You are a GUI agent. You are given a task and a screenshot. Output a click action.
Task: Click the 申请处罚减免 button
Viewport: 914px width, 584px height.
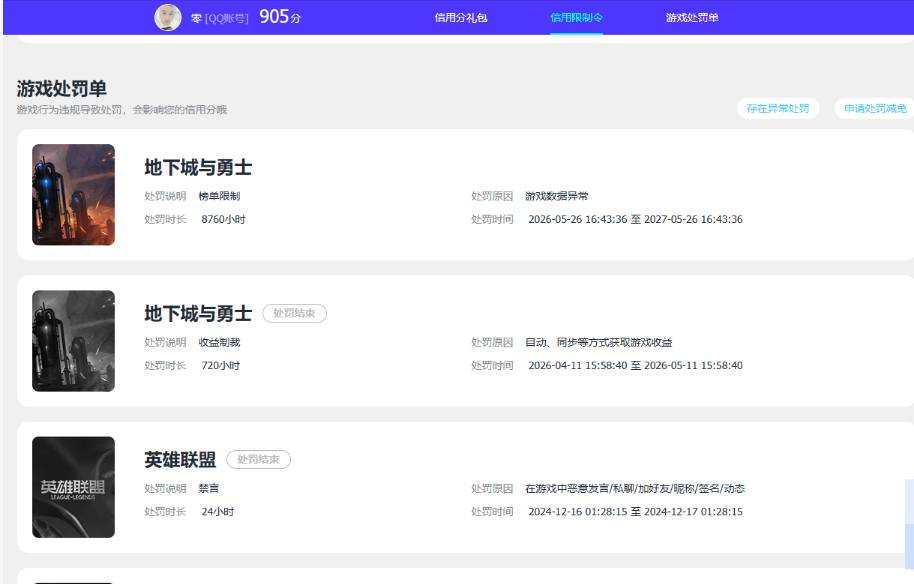874,108
